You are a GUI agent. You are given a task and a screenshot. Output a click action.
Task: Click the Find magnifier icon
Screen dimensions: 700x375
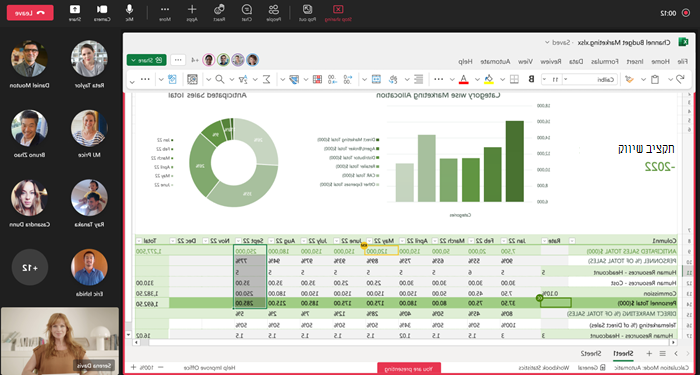220,79
